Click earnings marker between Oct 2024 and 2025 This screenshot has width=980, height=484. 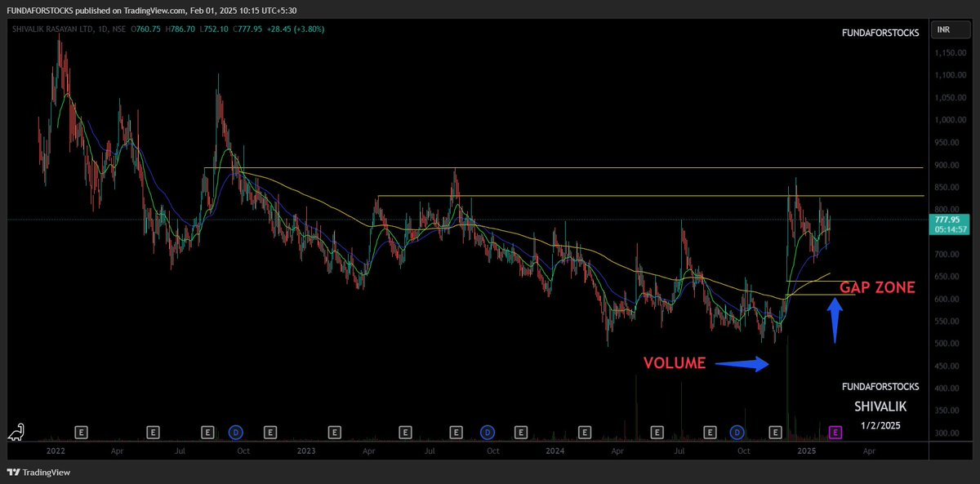tap(776, 431)
